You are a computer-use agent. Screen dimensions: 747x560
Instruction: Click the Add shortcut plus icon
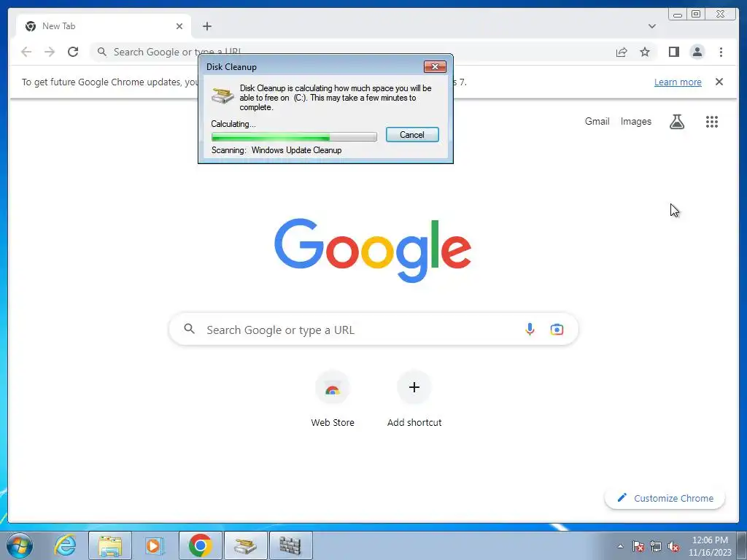point(414,387)
